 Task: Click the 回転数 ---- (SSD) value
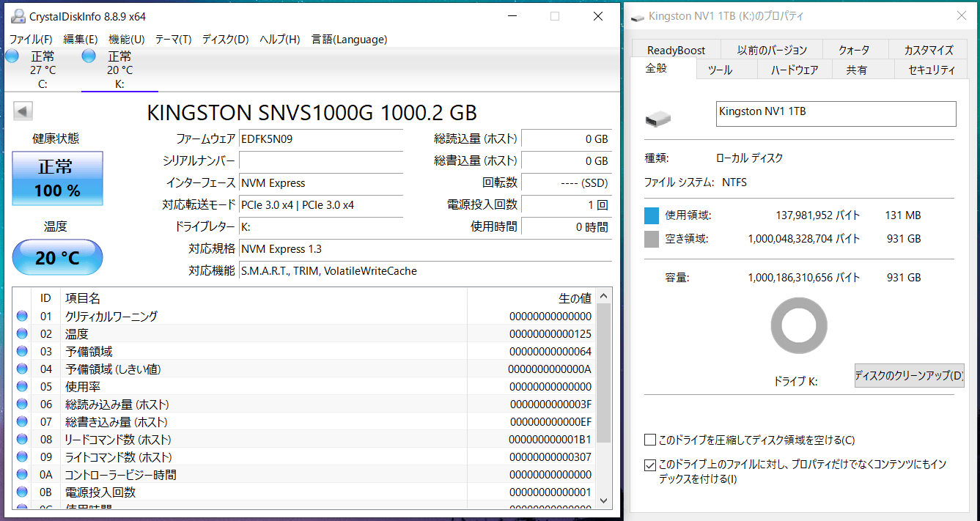[567, 182]
